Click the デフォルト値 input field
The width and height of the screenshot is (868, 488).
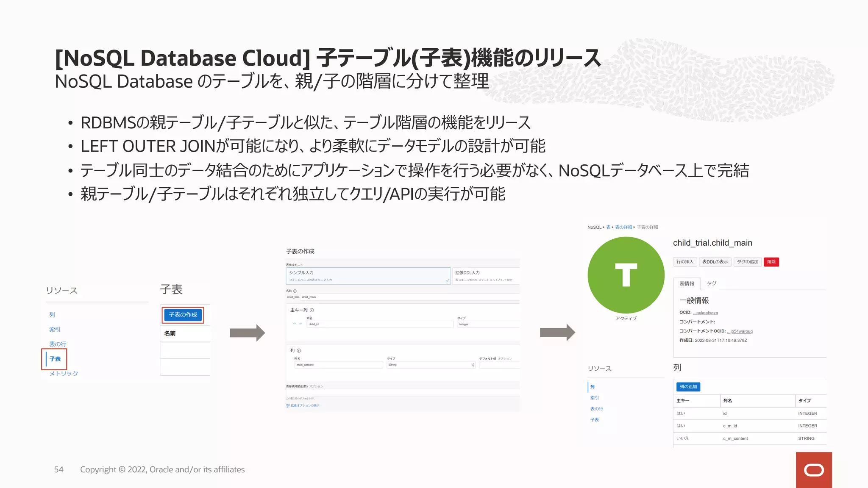500,365
